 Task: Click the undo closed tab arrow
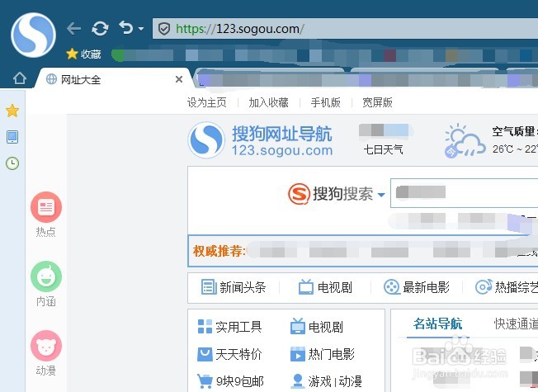[x=126, y=27]
